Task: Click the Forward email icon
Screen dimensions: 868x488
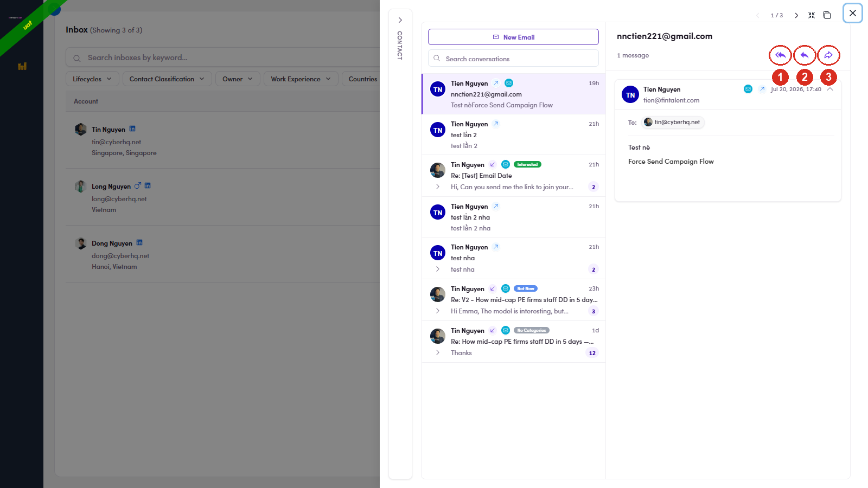Action: pyautogui.click(x=828, y=55)
